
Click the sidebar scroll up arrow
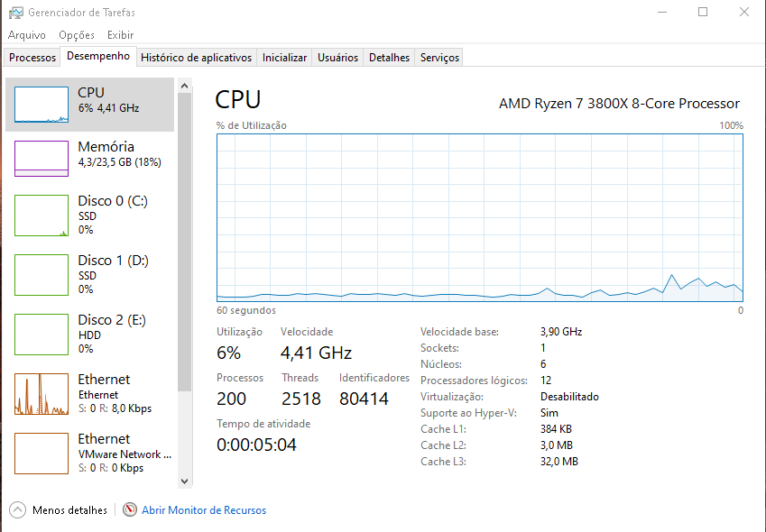[184, 86]
